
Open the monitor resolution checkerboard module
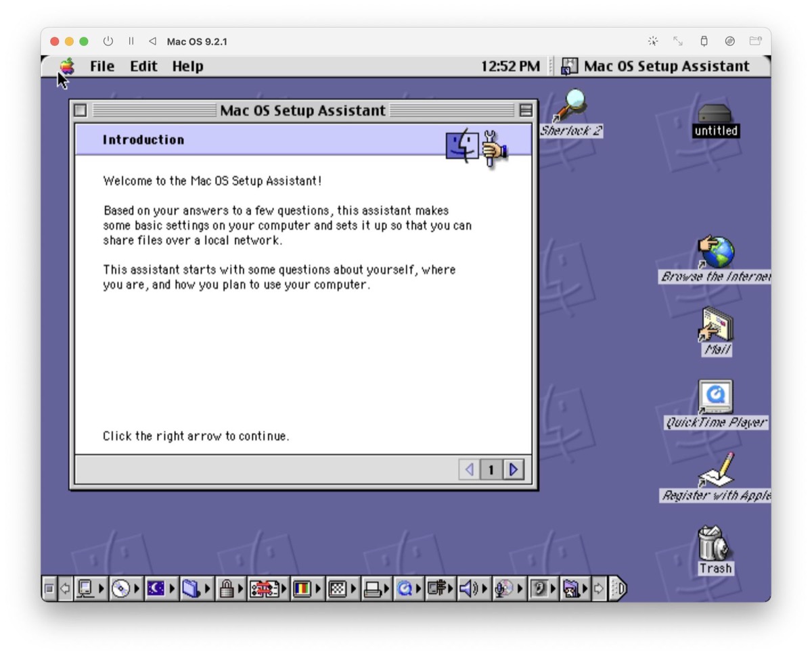point(343,589)
